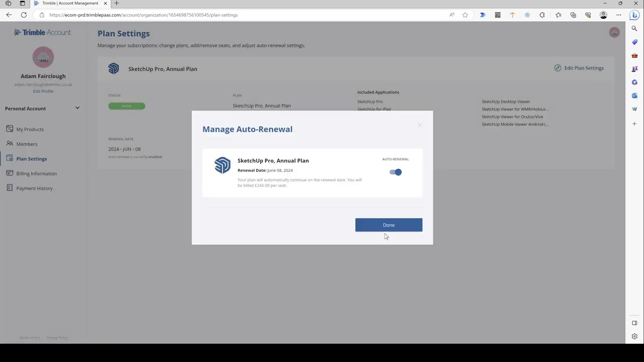Click the SketchUp logo in the dialog
This screenshot has width=644, height=362.
(x=222, y=165)
